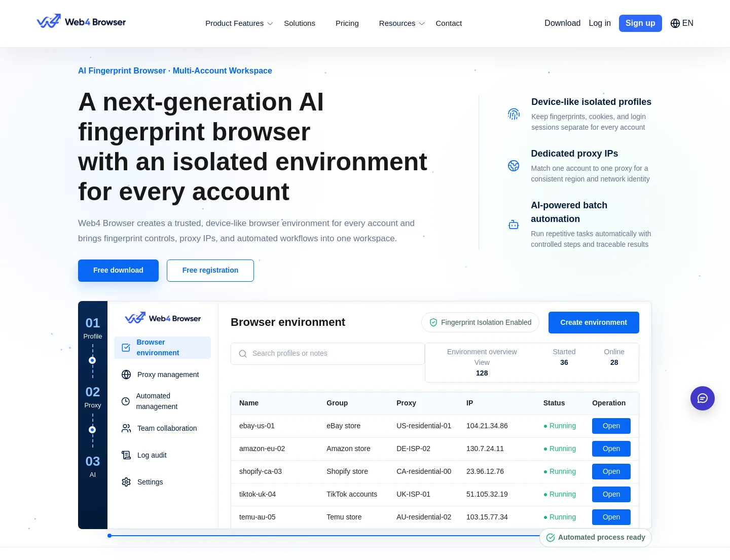Click the Environment overview View 128
The height and width of the screenshot is (560, 730).
click(482, 363)
